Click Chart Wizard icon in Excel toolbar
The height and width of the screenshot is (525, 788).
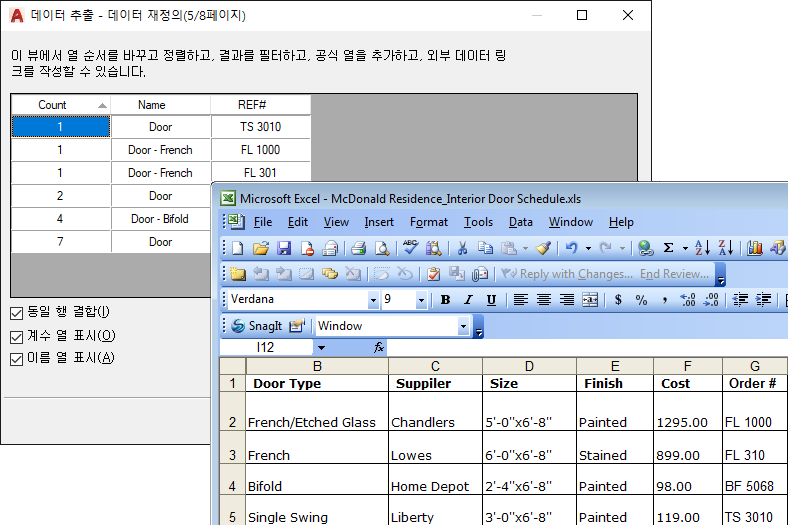(x=754, y=248)
